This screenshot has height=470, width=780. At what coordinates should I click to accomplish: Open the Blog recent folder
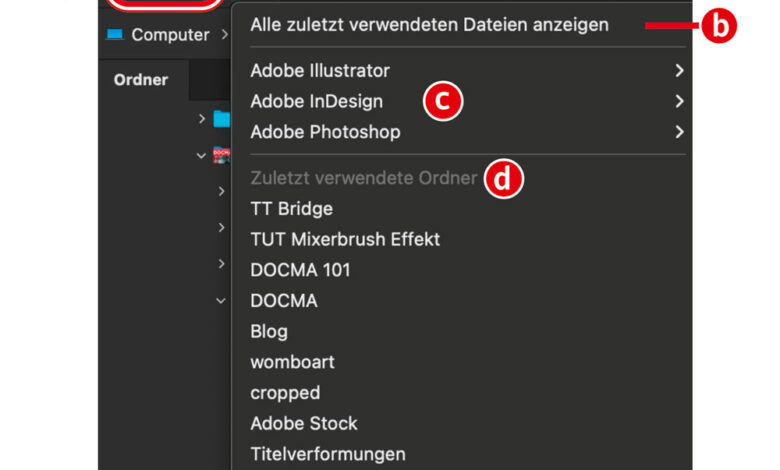pos(269,331)
